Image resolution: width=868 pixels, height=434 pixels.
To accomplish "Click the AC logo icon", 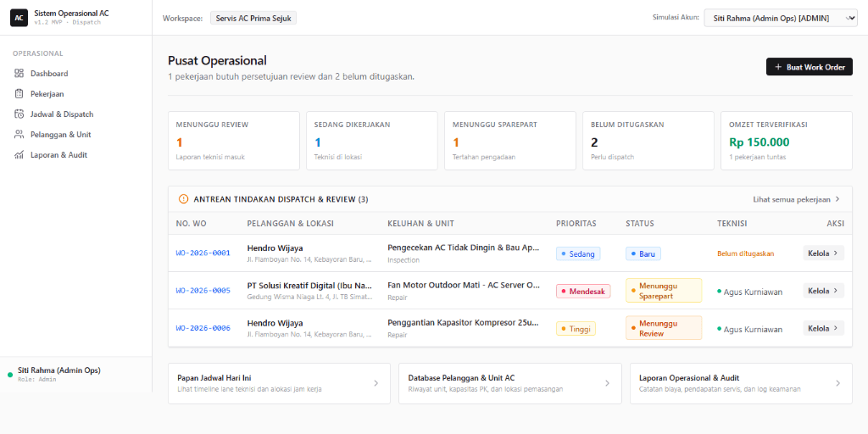I will coord(19,18).
